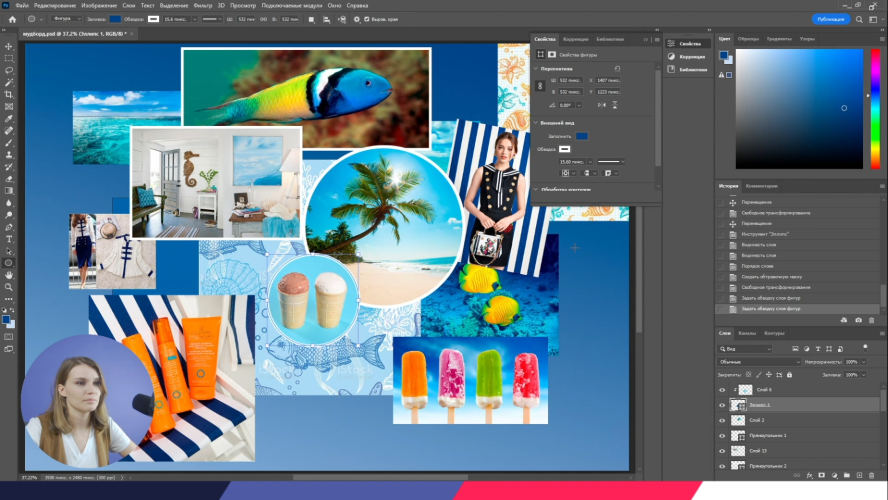Open layer filter type dropdown Вид

pos(745,349)
